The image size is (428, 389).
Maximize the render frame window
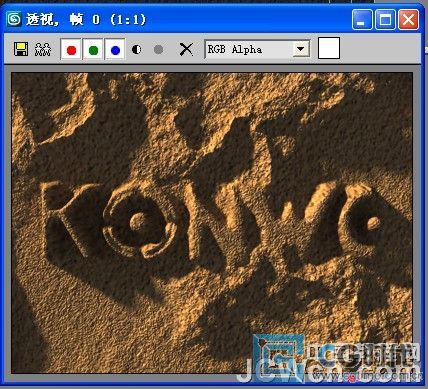coord(385,19)
